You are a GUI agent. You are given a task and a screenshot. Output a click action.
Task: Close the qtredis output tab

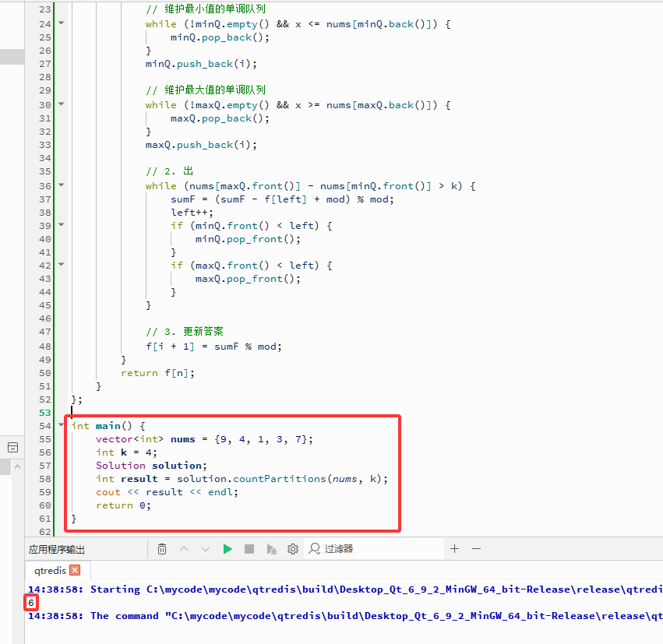click(x=75, y=570)
